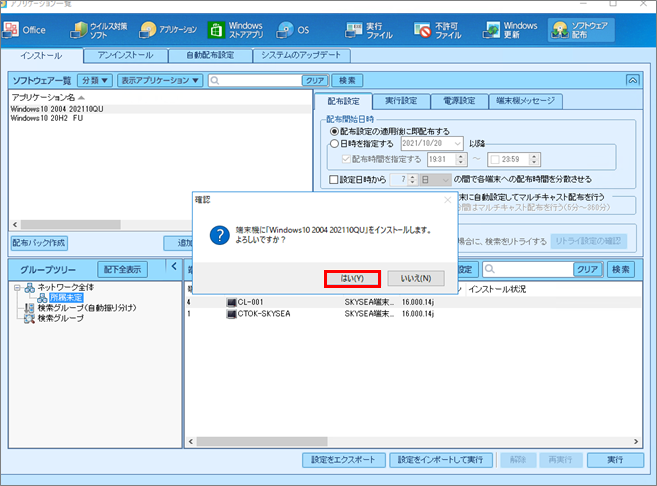Click クリア in terminal list search

pyautogui.click(x=587, y=269)
